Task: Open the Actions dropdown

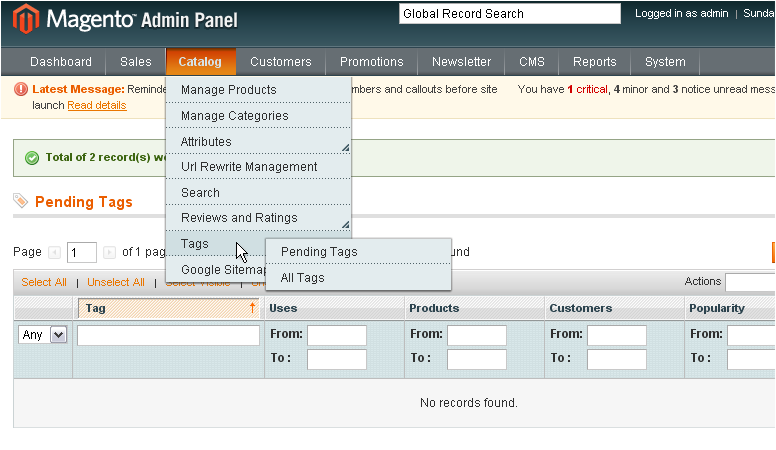Action: click(750, 282)
